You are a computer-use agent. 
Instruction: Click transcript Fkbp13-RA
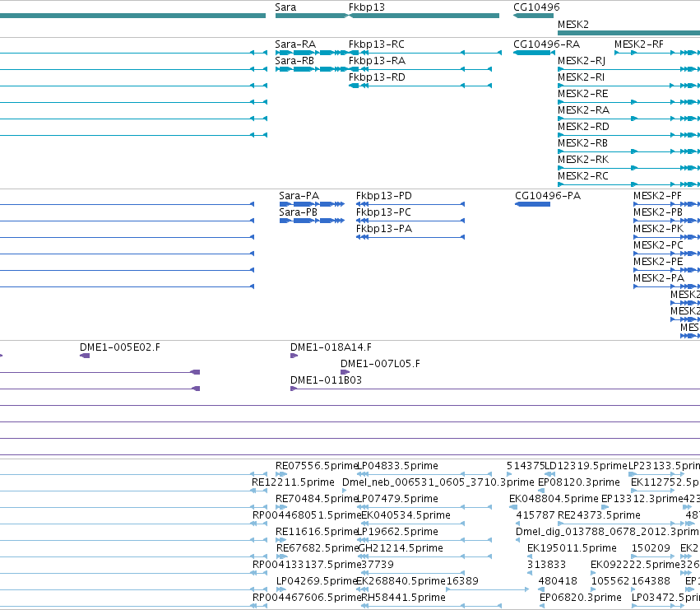(x=420, y=69)
